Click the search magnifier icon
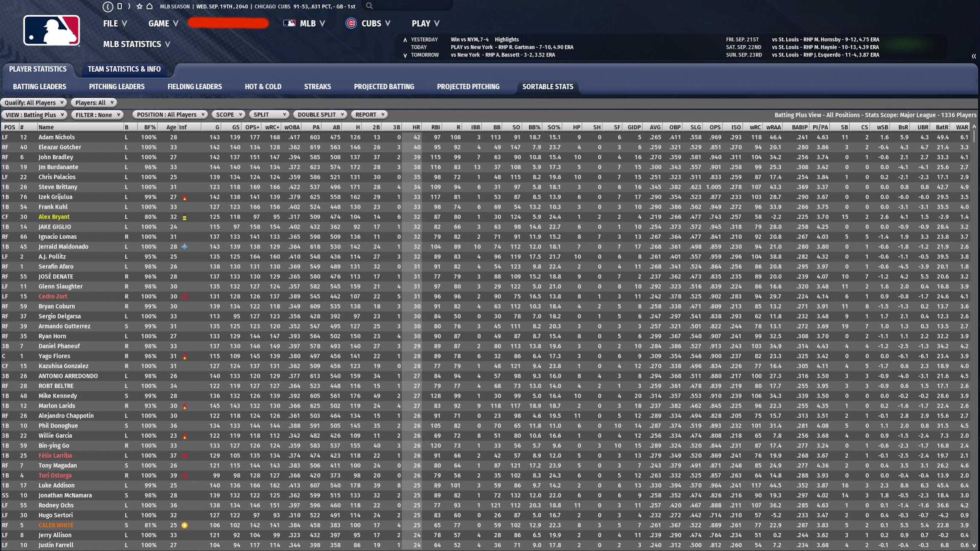980x551 pixels. (x=369, y=6)
